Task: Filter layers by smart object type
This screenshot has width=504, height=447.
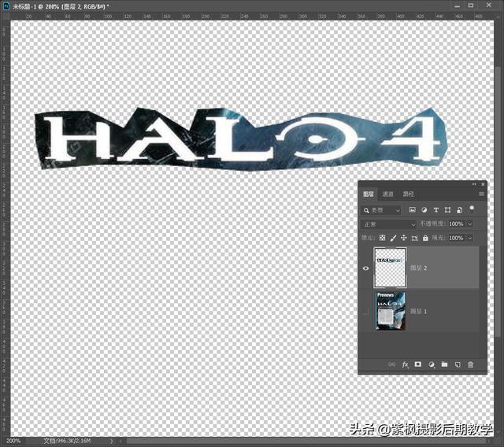Action: (460, 210)
